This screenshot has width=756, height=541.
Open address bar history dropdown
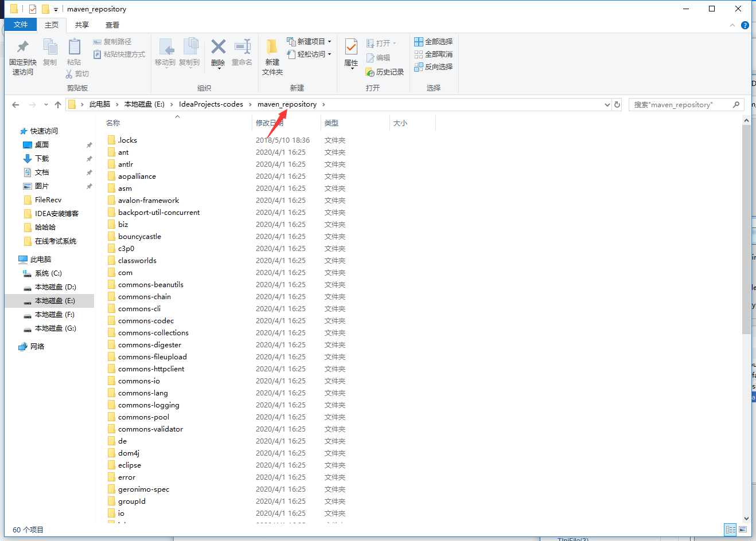pos(607,105)
